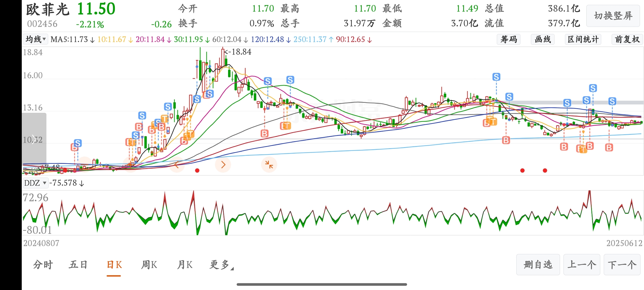
Task: Expand the gray side panel chevron
Action: click(x=34, y=139)
